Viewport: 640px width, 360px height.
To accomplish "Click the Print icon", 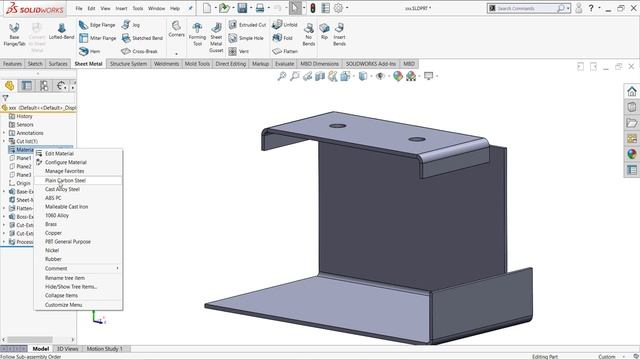I will click(x=260, y=8).
